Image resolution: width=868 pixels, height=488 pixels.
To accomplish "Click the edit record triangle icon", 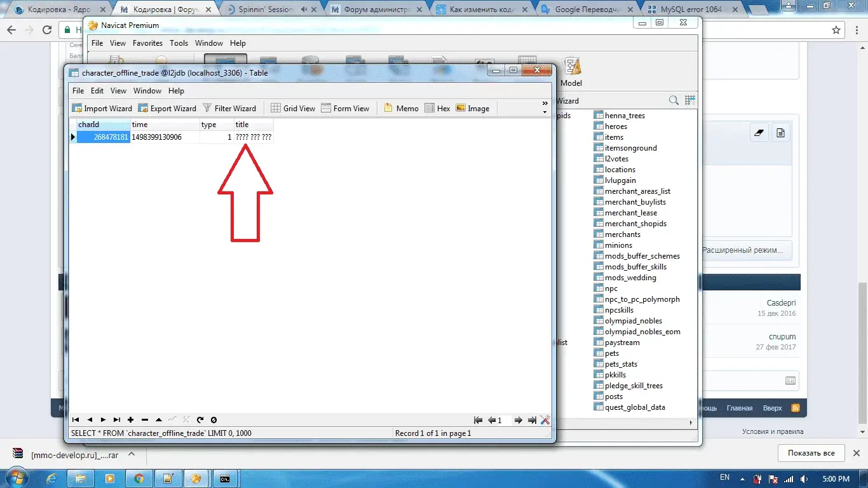I will point(159,420).
